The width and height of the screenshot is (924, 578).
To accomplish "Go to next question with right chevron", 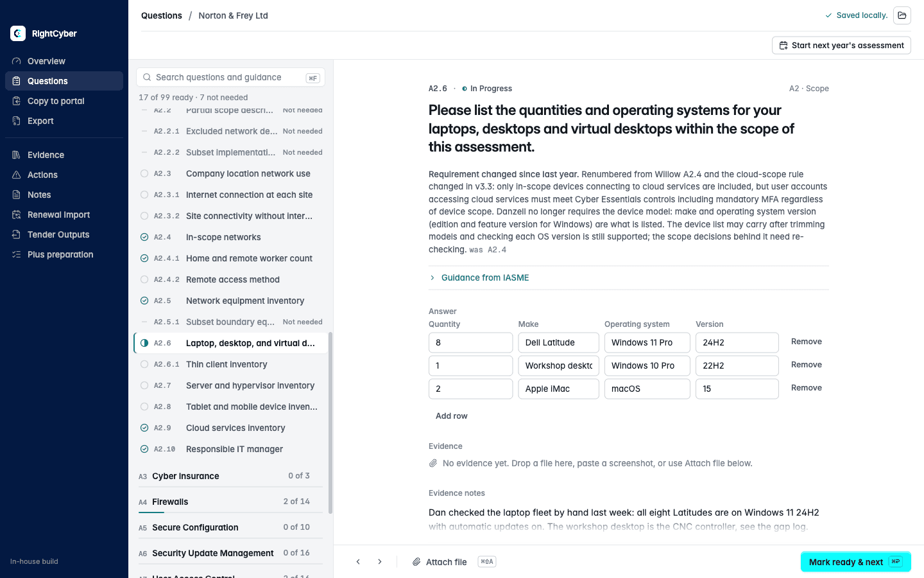I will [x=380, y=562].
